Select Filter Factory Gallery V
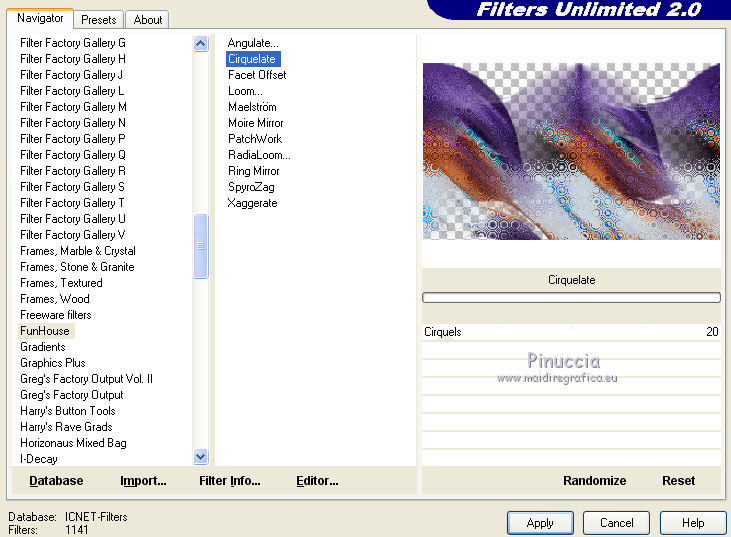Viewport: 731px width, 537px height. tap(73, 235)
